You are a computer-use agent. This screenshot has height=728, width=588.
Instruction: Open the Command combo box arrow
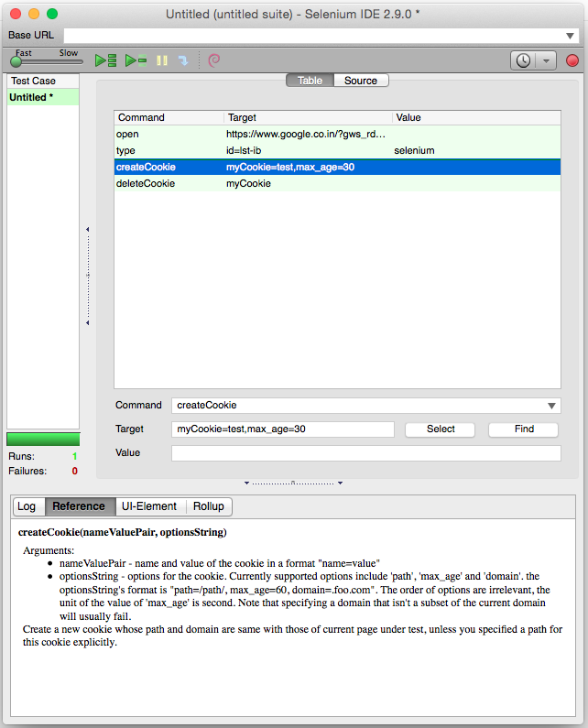point(551,406)
